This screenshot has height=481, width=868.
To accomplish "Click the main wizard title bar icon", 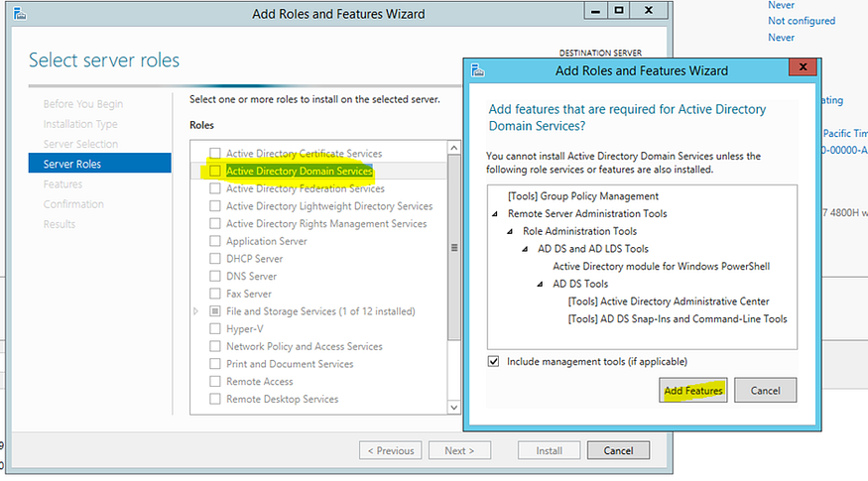I will click(x=20, y=14).
